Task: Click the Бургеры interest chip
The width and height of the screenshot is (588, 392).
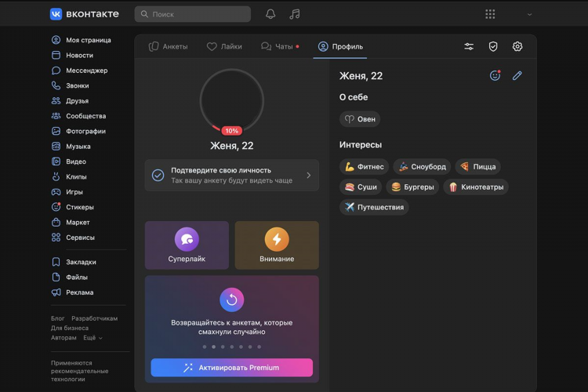Action: [412, 187]
